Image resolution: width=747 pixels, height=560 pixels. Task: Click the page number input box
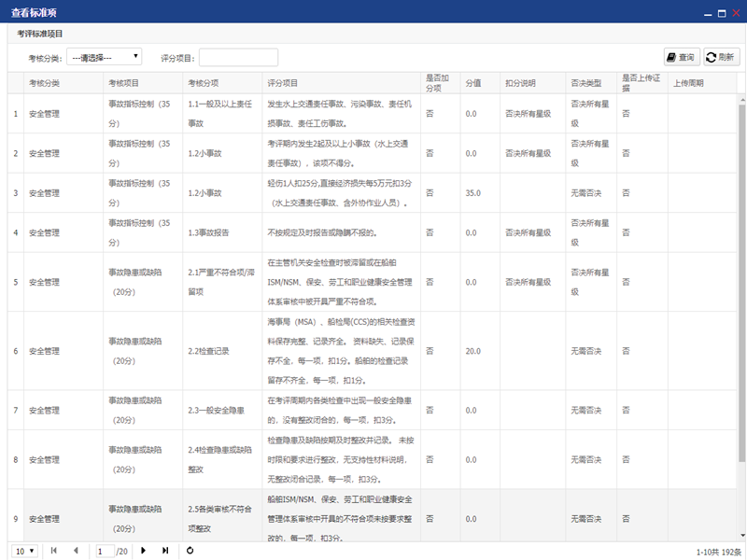105,551
